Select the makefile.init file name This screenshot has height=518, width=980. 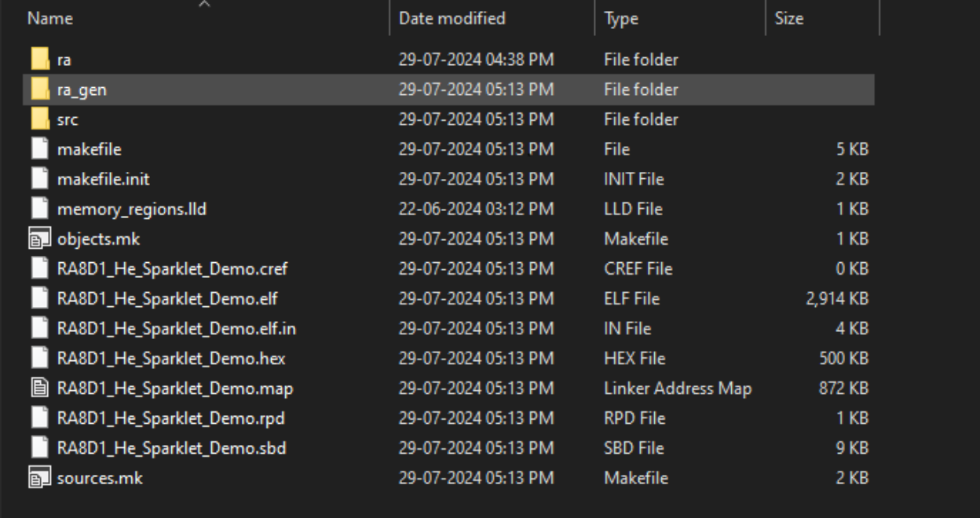click(103, 179)
